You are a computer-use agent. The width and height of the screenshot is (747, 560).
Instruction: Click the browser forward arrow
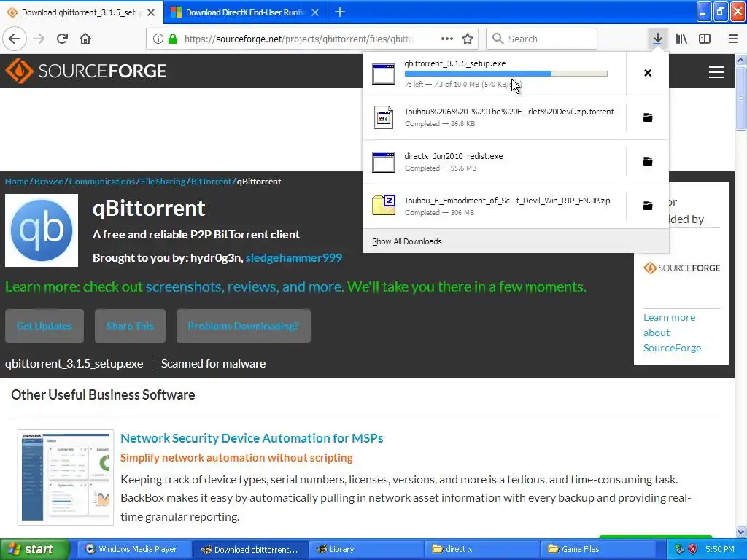pyautogui.click(x=39, y=39)
